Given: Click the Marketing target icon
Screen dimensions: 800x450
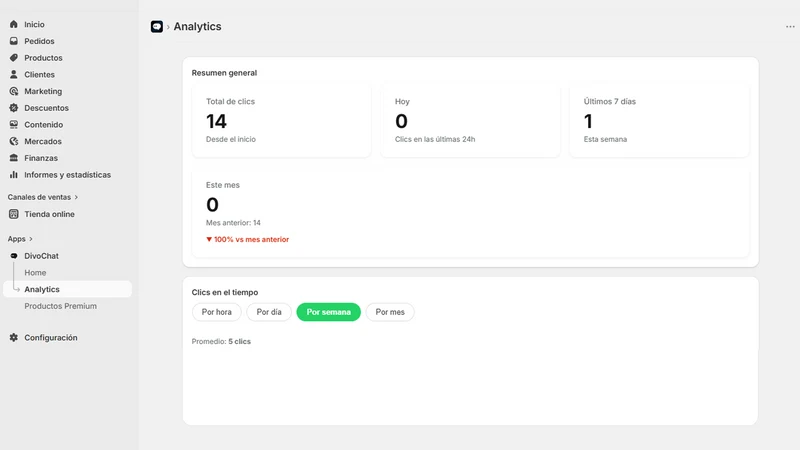Looking at the screenshot, I should (x=14, y=91).
